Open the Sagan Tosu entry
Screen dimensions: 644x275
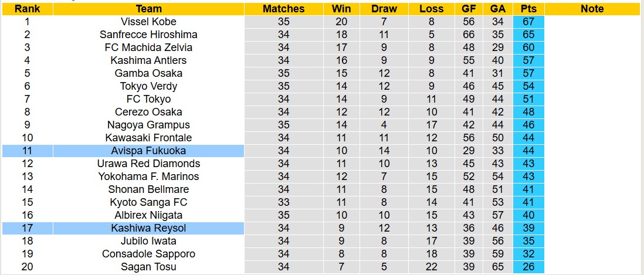(148, 267)
